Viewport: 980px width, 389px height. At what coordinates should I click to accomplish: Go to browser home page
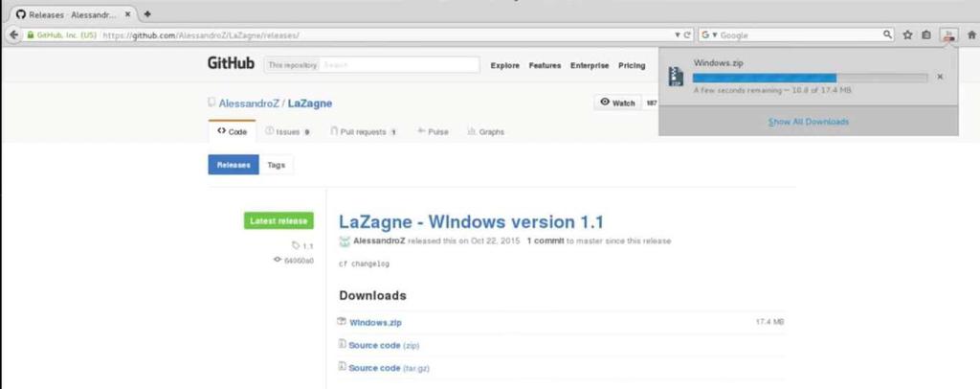[x=972, y=35]
